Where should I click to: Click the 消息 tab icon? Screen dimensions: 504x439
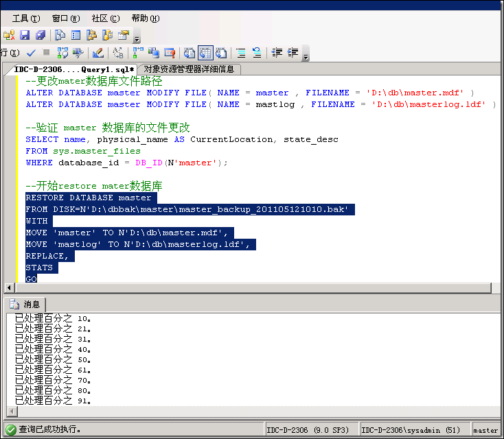(x=14, y=304)
